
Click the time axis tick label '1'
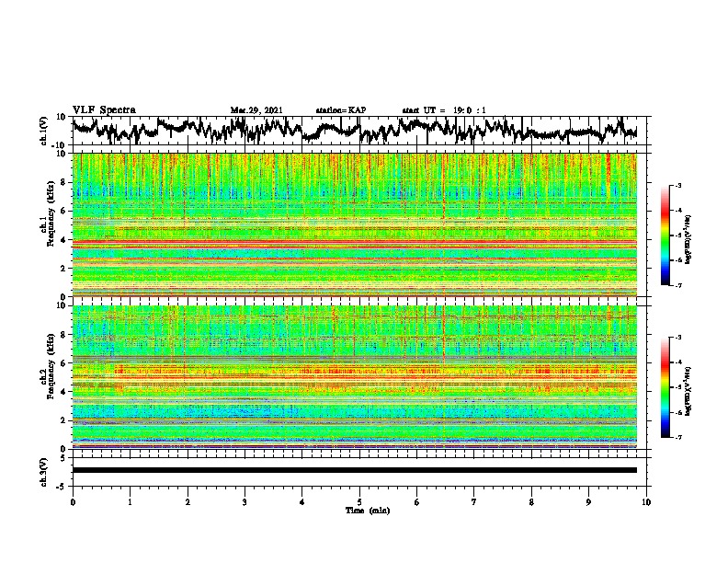(x=130, y=502)
